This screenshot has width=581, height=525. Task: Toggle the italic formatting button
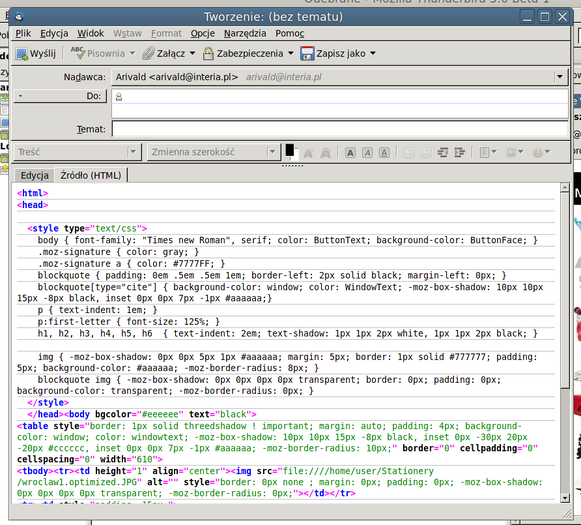pyautogui.click(x=367, y=153)
